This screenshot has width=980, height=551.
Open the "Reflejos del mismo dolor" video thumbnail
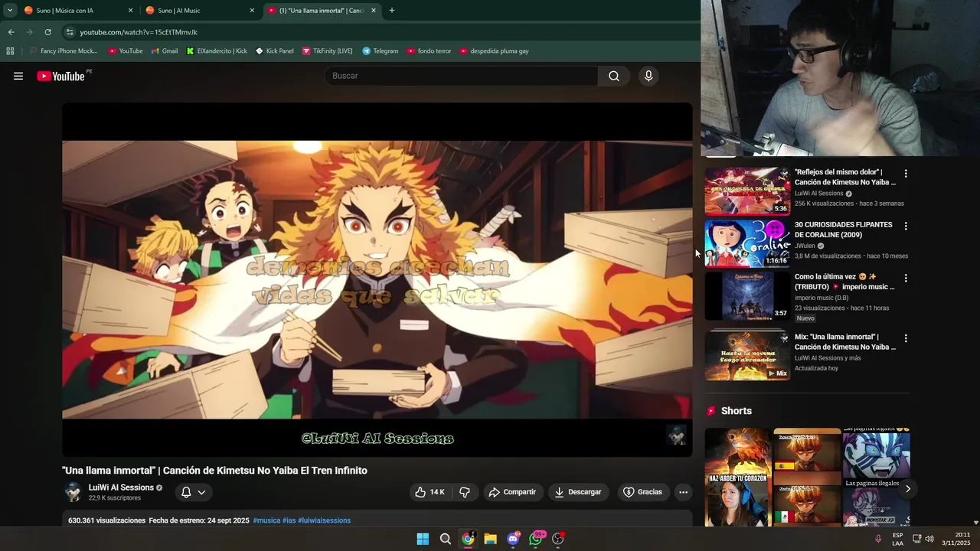point(747,191)
